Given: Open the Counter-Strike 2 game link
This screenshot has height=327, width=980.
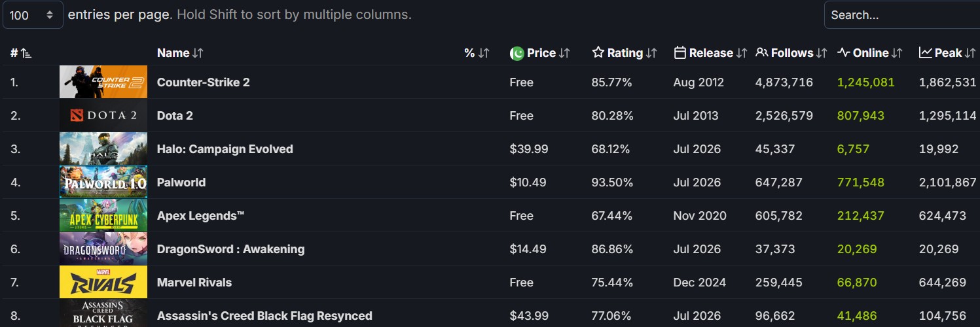Looking at the screenshot, I should (x=203, y=82).
